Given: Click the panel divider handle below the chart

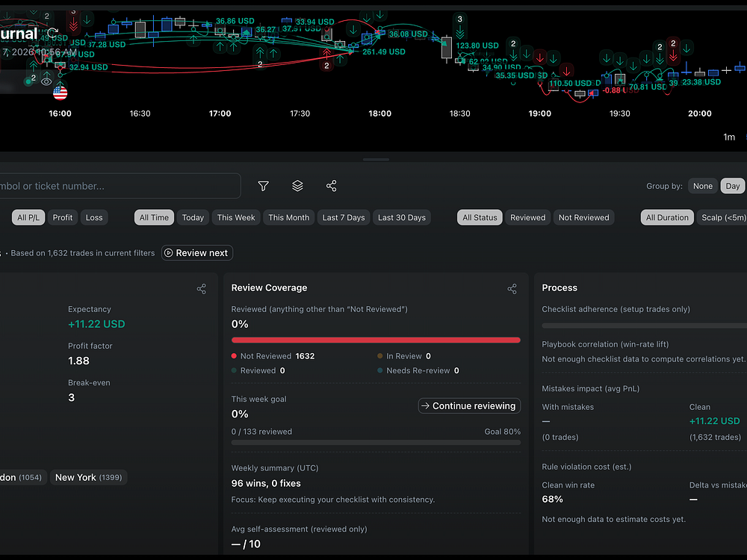Looking at the screenshot, I should point(376,160).
